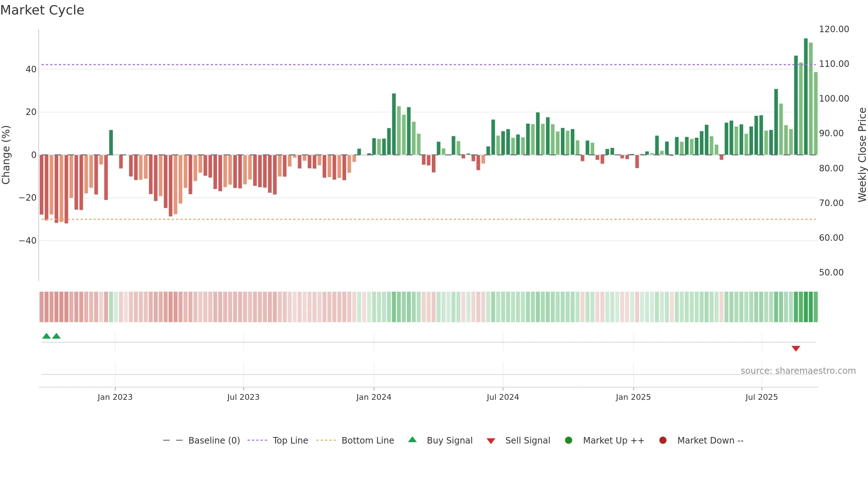Click the 100.00 price axis value
The image size is (868, 488).
pos(834,99)
